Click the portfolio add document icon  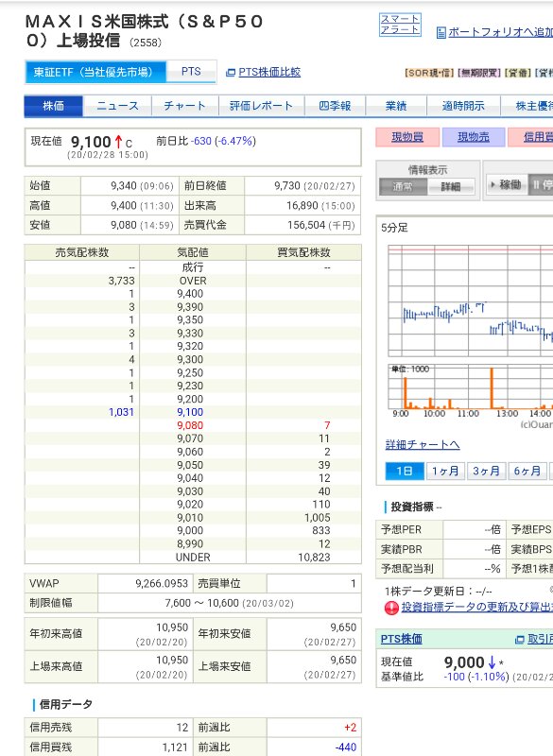coord(441,33)
